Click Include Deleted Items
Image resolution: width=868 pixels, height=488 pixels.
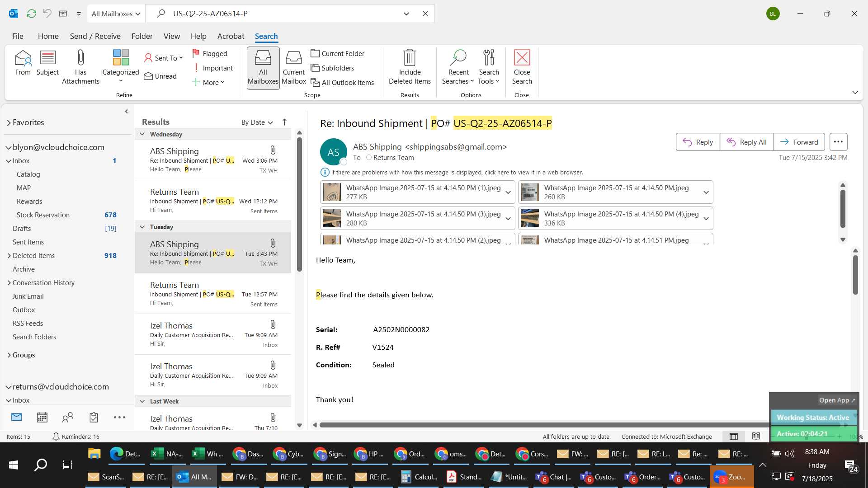(x=410, y=67)
